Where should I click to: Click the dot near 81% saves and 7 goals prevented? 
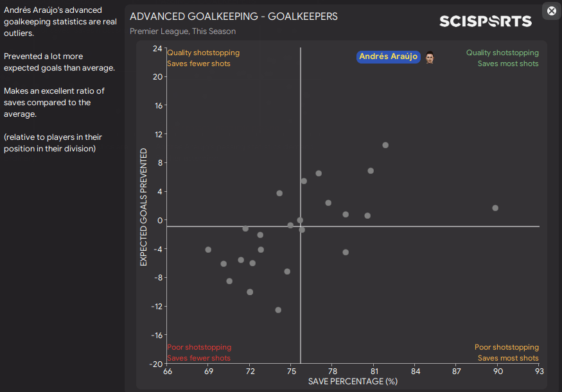[371, 171]
